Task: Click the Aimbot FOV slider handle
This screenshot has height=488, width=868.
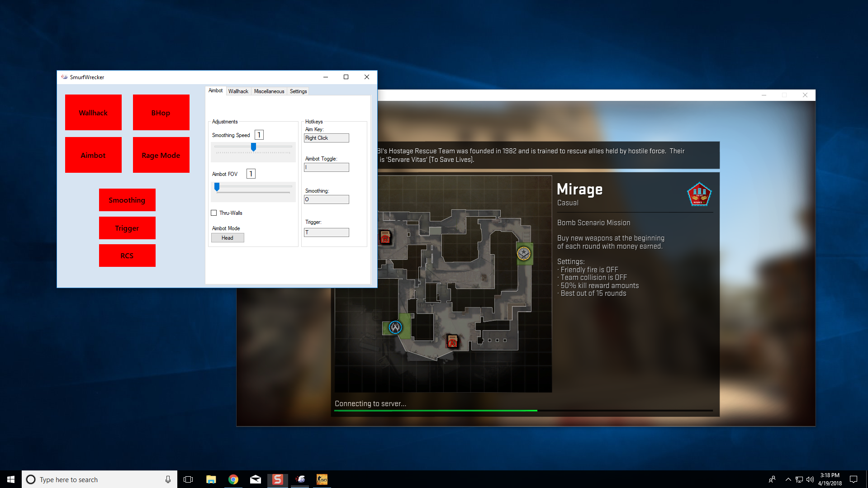Action: pos(217,187)
